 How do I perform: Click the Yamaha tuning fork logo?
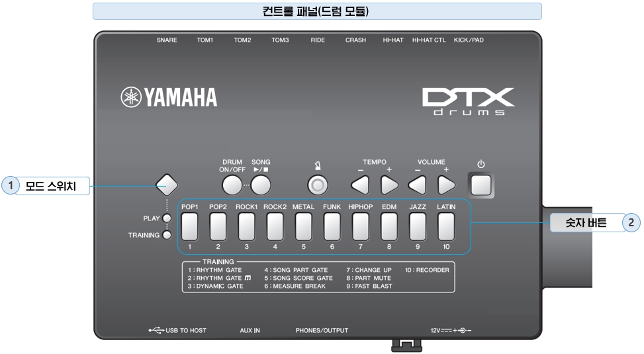pos(131,97)
